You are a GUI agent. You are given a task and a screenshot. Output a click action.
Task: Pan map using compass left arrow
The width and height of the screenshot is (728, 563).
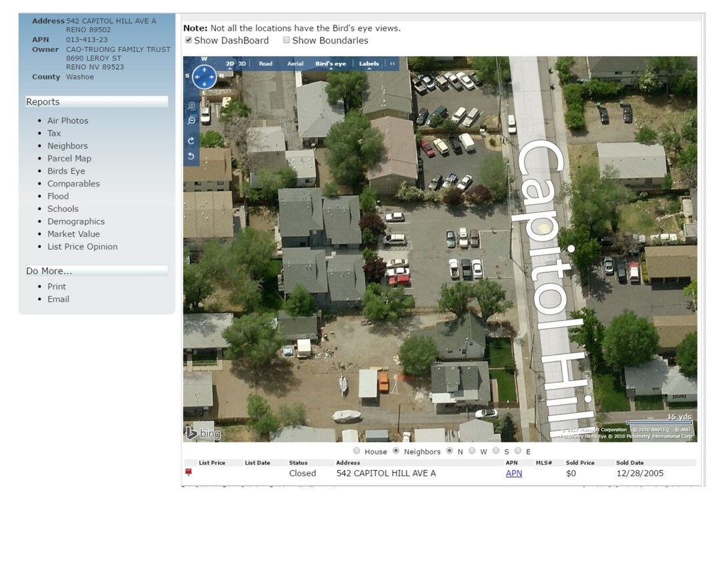tap(196, 77)
